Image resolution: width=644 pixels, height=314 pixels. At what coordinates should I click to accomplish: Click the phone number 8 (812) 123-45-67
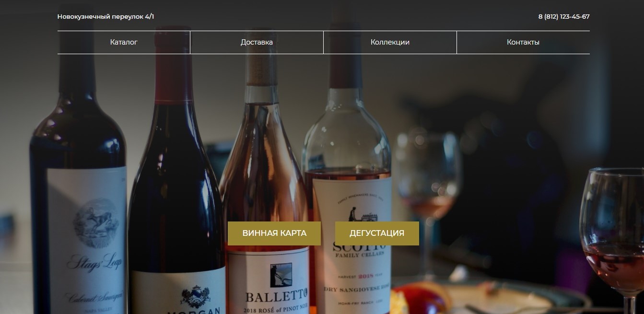click(564, 17)
